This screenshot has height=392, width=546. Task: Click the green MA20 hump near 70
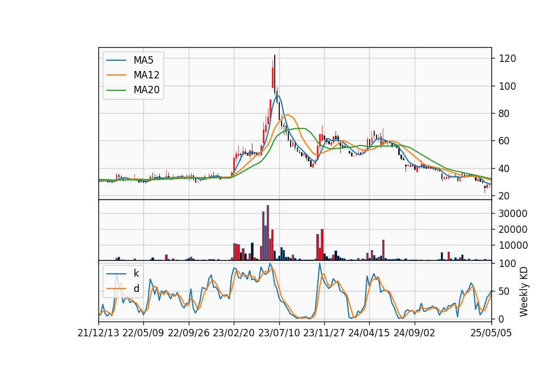pos(300,128)
